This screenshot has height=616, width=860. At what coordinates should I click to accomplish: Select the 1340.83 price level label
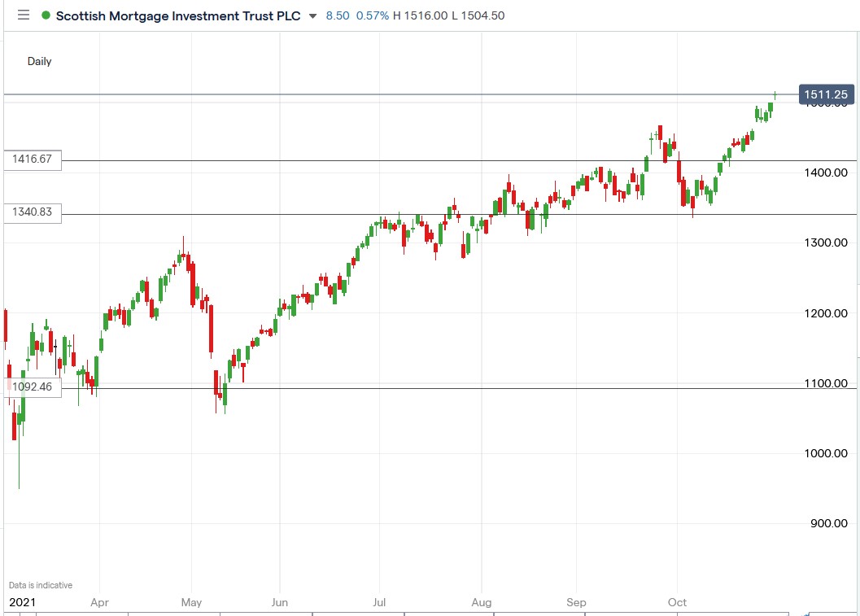pyautogui.click(x=33, y=212)
